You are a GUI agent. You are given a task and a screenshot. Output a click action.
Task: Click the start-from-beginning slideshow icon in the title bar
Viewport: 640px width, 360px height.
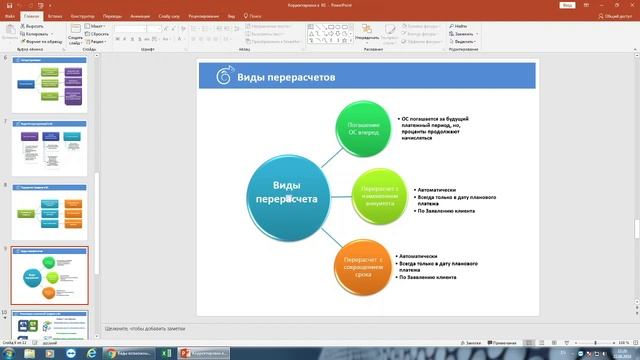click(x=40, y=5)
